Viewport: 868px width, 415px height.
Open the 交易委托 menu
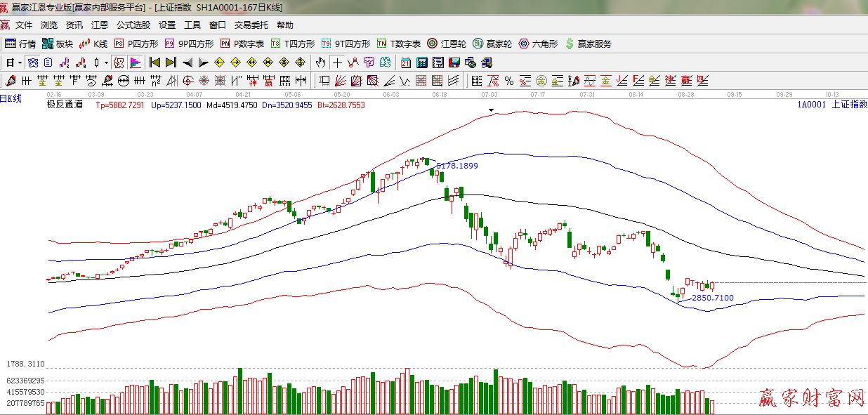click(x=251, y=25)
